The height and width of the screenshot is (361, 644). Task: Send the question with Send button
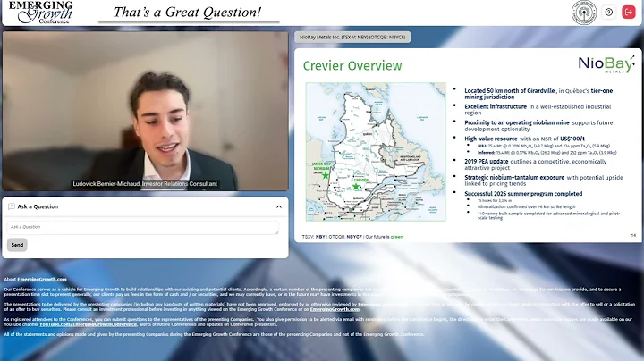[17, 245]
